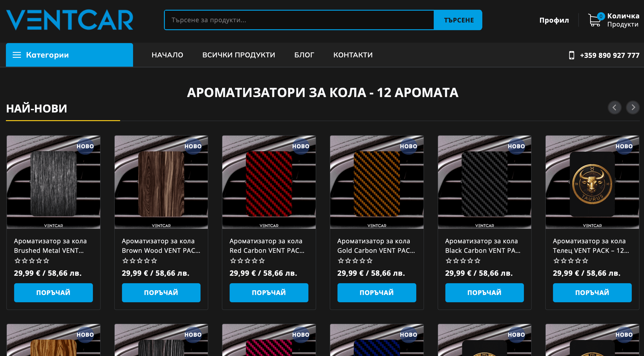Click the VENTCAR logo
The image size is (644, 356).
(x=69, y=20)
